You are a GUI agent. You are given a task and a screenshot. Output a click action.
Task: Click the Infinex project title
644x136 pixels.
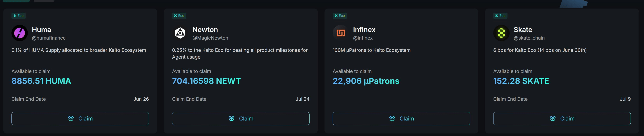pos(364,30)
